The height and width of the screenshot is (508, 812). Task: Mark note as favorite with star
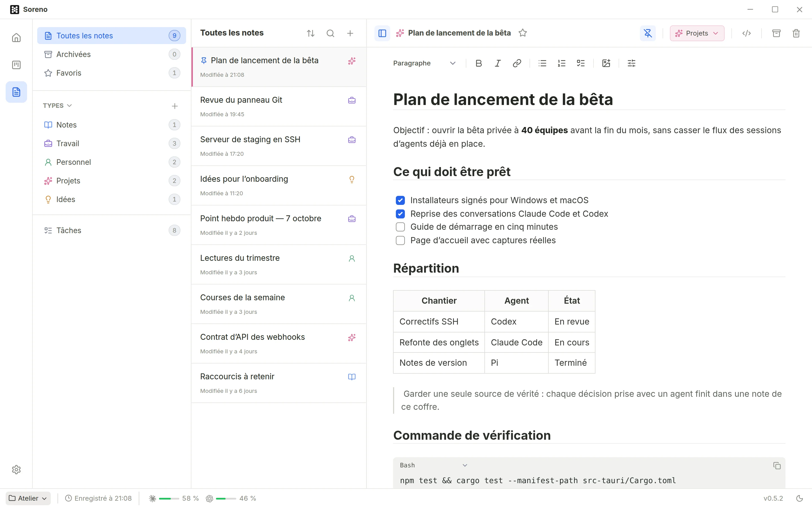(x=523, y=33)
